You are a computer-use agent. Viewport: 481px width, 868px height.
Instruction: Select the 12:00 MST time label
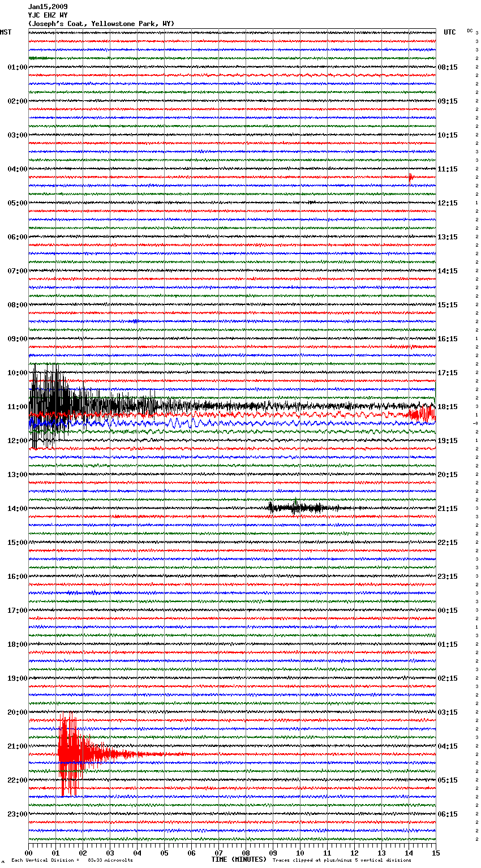(18, 441)
